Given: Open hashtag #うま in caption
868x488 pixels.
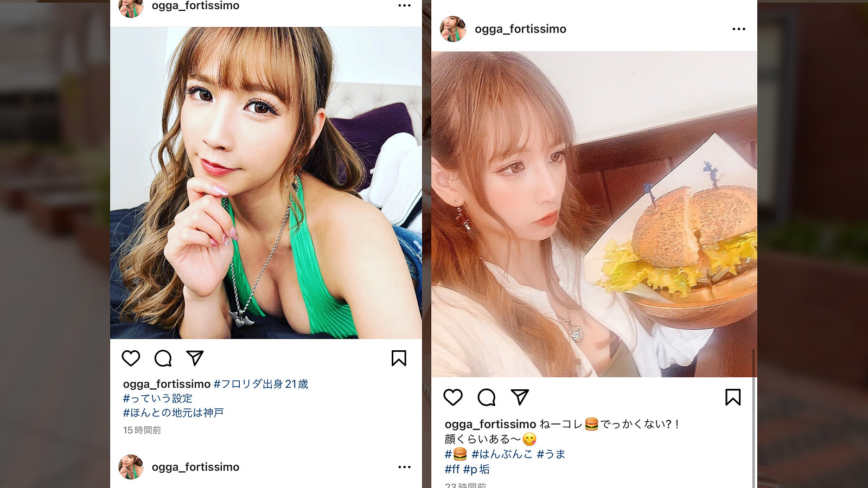Looking at the screenshot, I should click(x=551, y=454).
